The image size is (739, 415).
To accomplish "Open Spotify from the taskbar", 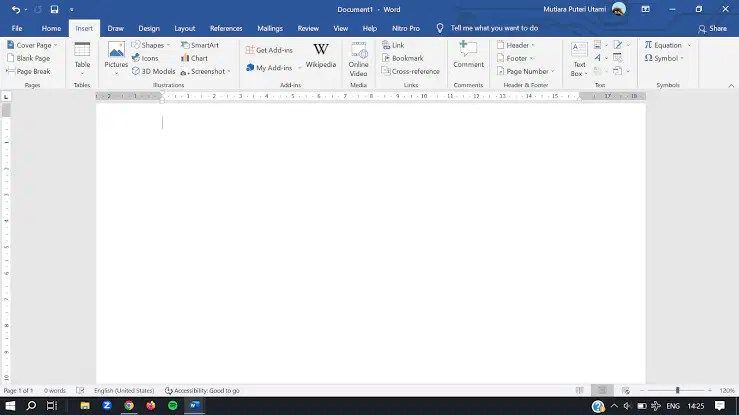I will pos(172,406).
